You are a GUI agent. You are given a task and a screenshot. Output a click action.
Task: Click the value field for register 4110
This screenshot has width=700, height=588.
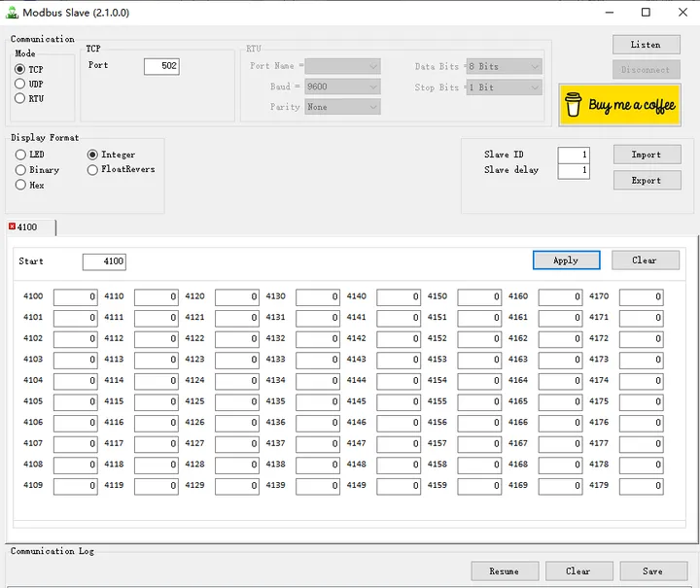pyautogui.click(x=157, y=297)
